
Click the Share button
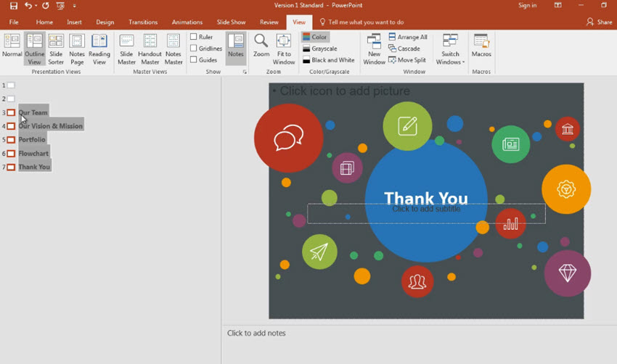(600, 22)
